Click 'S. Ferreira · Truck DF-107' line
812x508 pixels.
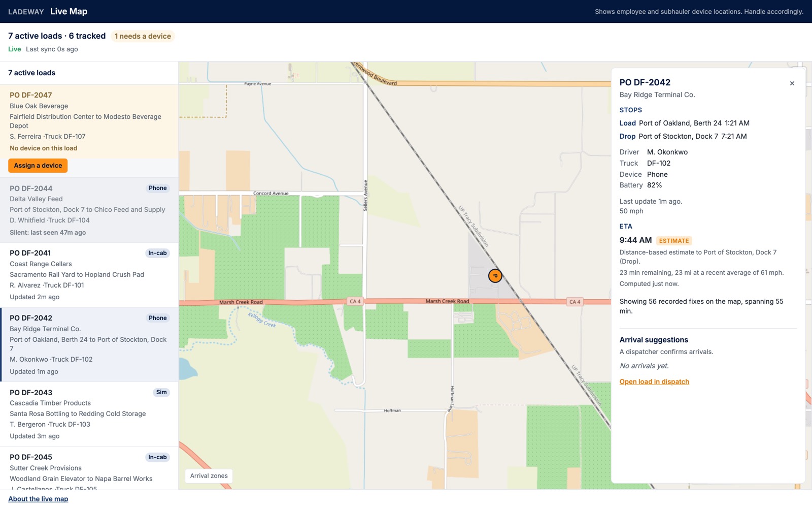[48, 137]
